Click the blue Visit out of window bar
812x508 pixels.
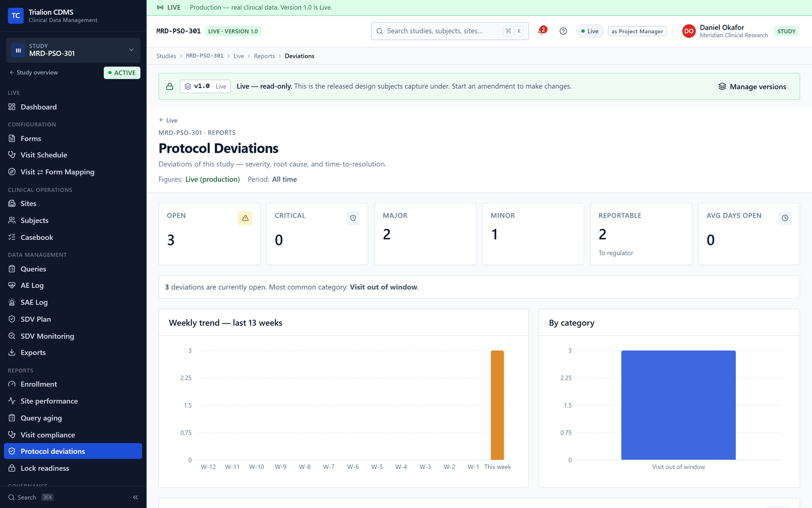[678, 405]
